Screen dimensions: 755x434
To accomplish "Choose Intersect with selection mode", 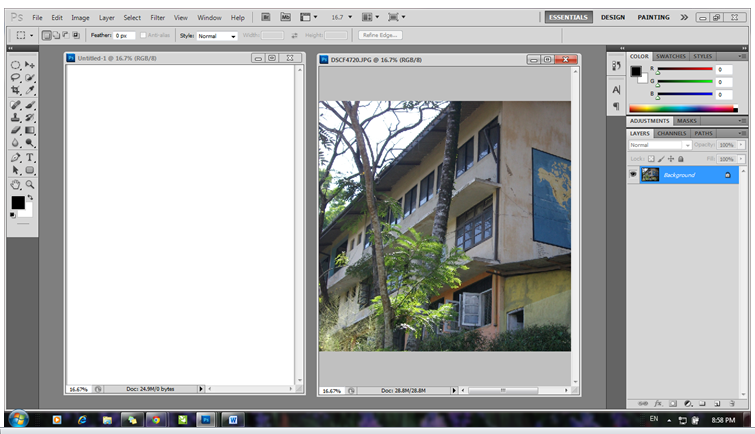I will (x=76, y=35).
